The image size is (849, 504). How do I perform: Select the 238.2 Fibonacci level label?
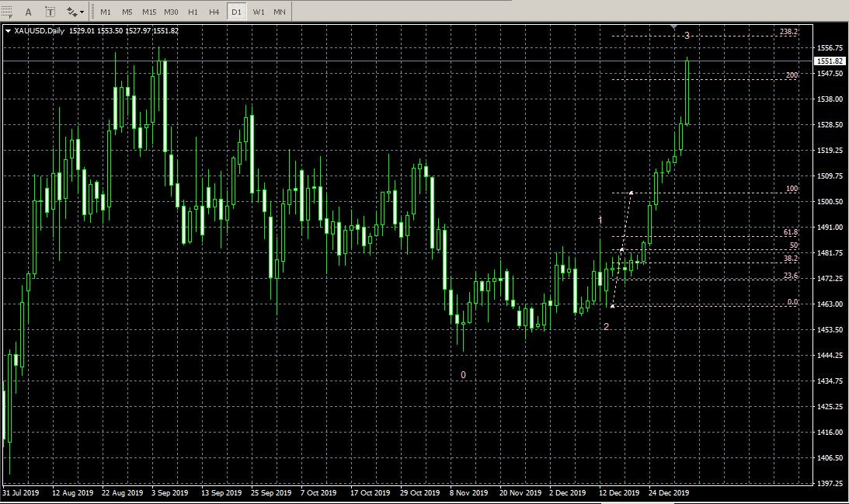(x=789, y=32)
